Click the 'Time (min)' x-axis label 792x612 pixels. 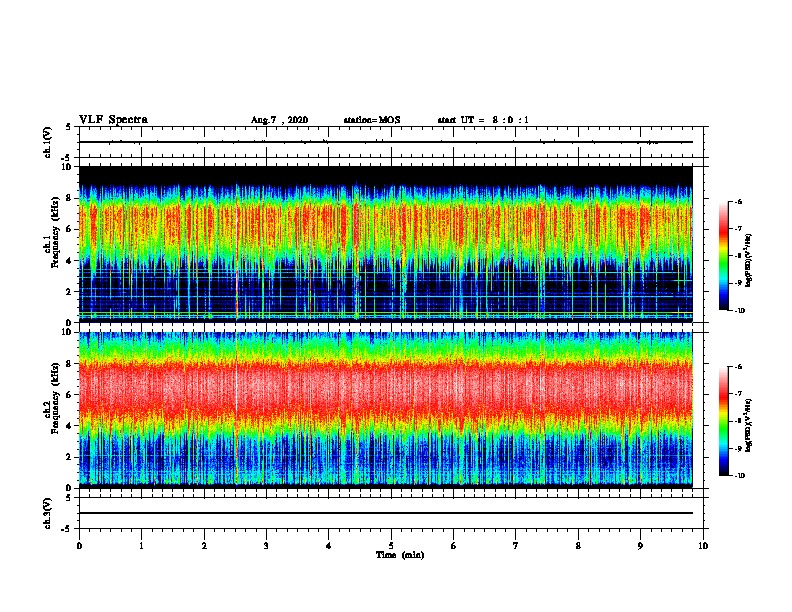tap(400, 555)
